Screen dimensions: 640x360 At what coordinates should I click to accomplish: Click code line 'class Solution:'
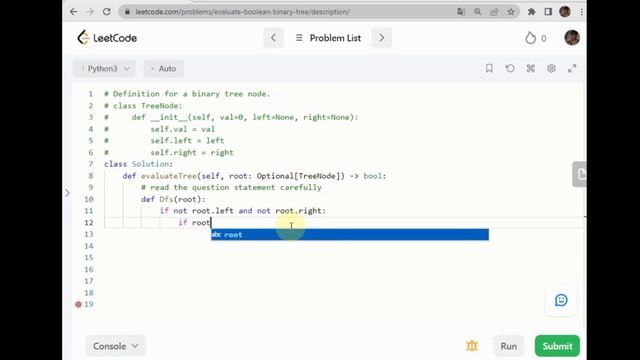(x=138, y=164)
